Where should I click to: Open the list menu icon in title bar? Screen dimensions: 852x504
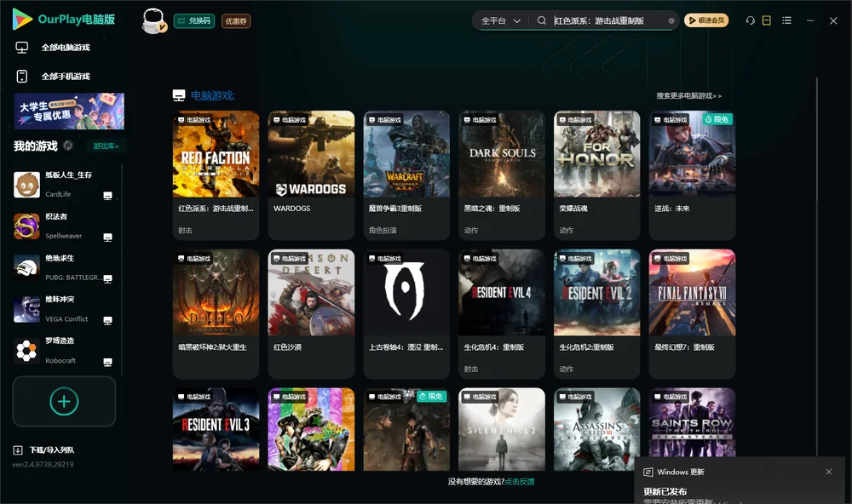coord(786,20)
